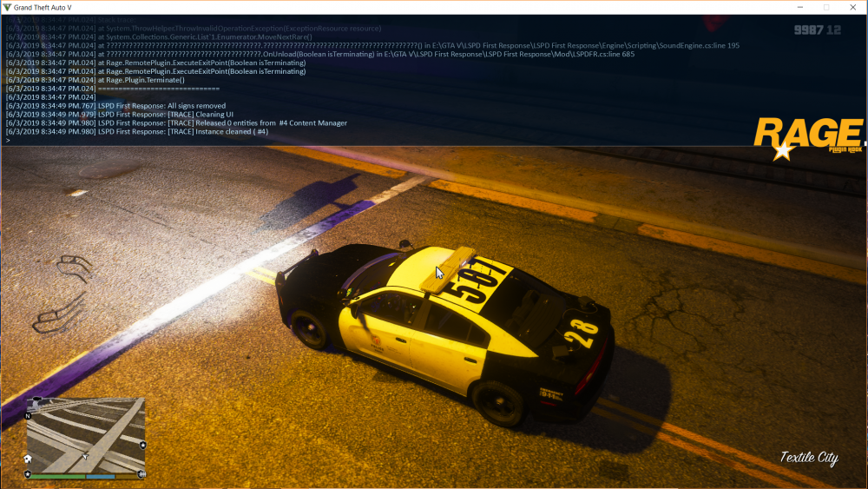Click the trunk number '28' on the cruiser
The width and height of the screenshot is (868, 489).
pos(582,335)
